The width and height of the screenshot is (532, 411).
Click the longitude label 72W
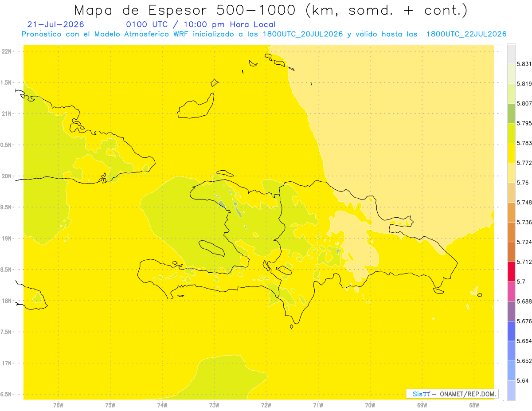click(266, 405)
